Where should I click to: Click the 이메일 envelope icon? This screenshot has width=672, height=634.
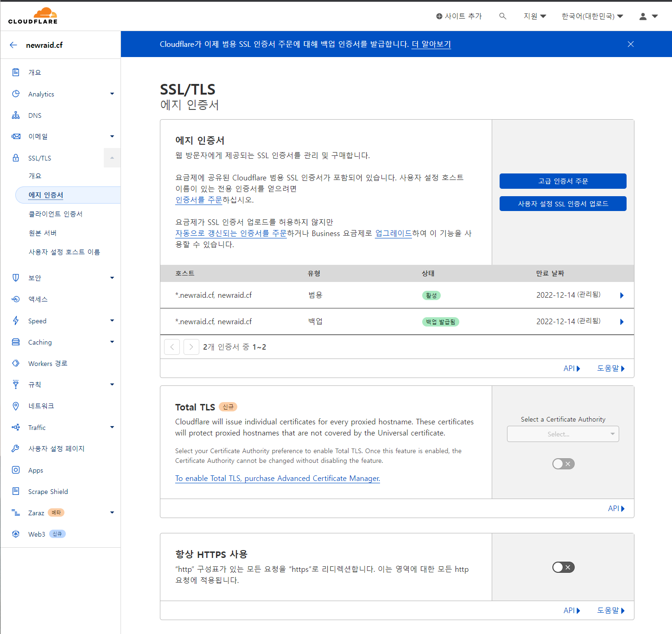tap(16, 136)
